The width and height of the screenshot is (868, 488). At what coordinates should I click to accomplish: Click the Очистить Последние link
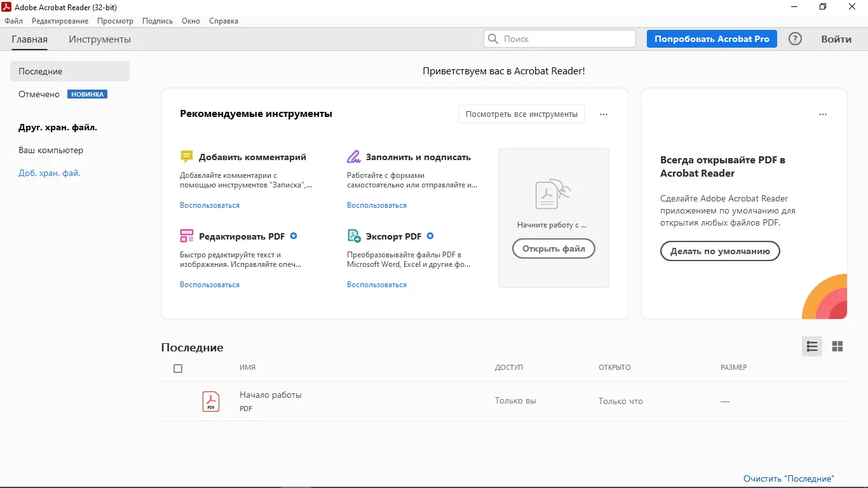tap(789, 478)
